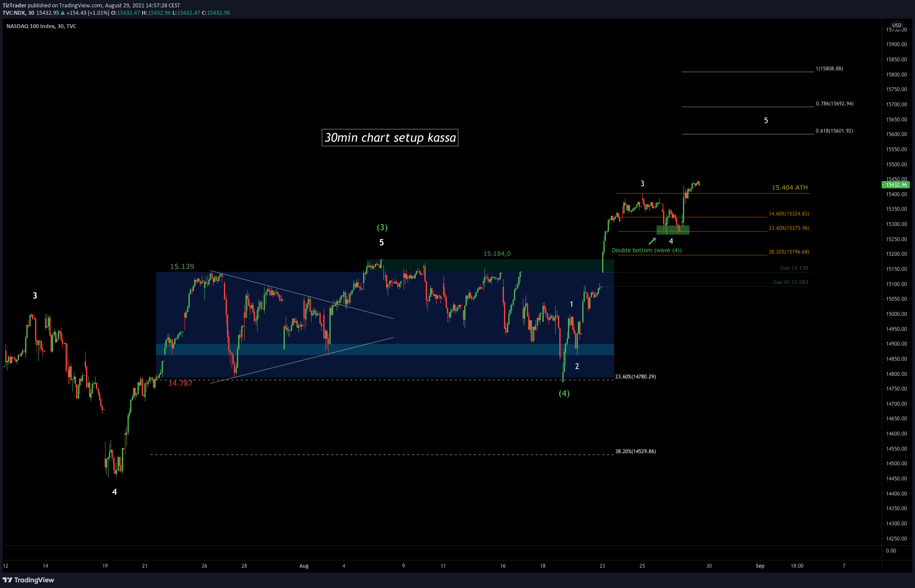
Task: Click the '1(15808.88)' Fibonacci label
Action: (829, 69)
